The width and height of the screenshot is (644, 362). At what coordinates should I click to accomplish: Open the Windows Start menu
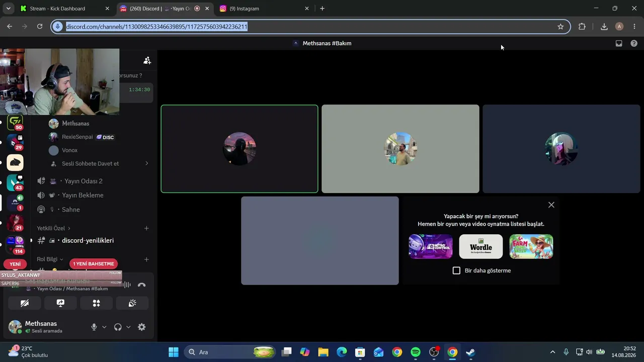point(173,352)
